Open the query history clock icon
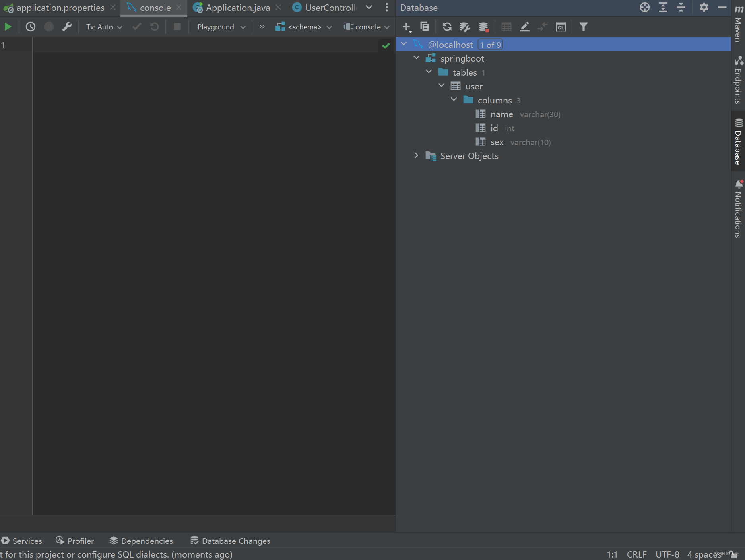The image size is (745, 560). [x=31, y=27]
